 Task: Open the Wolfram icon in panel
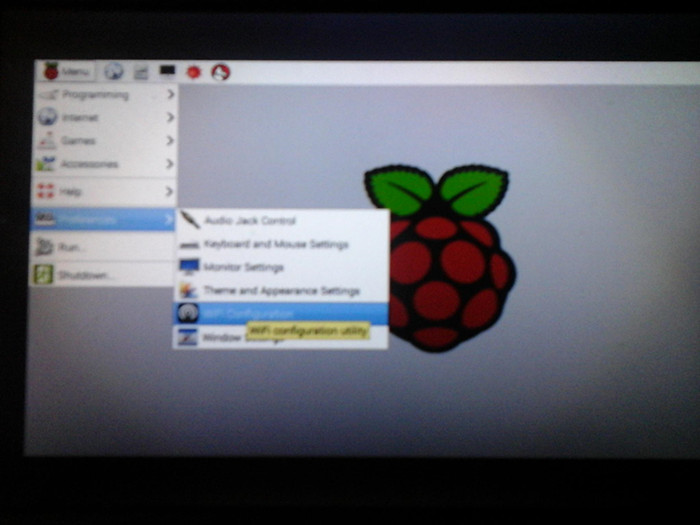click(220, 72)
